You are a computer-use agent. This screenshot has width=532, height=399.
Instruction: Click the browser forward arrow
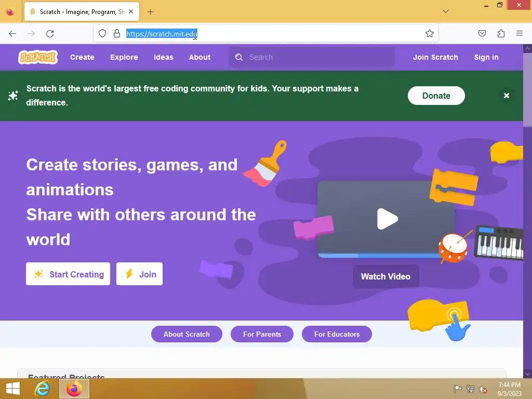(31, 34)
